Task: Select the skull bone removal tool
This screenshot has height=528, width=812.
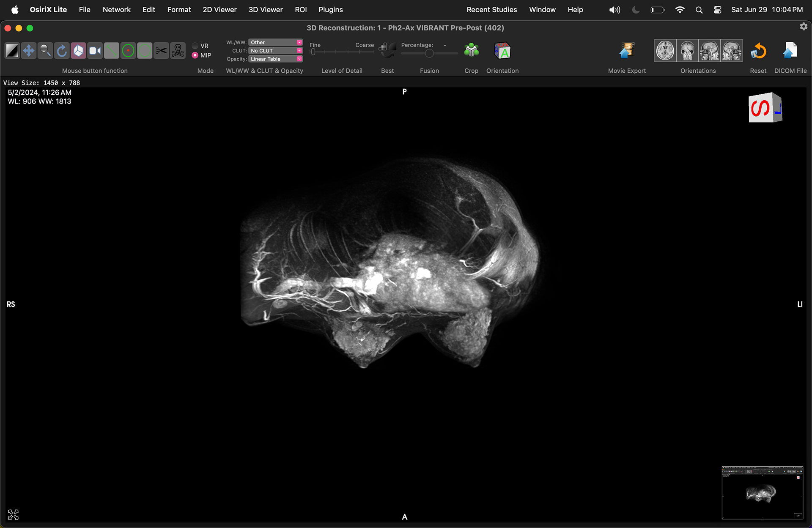Action: coord(178,51)
